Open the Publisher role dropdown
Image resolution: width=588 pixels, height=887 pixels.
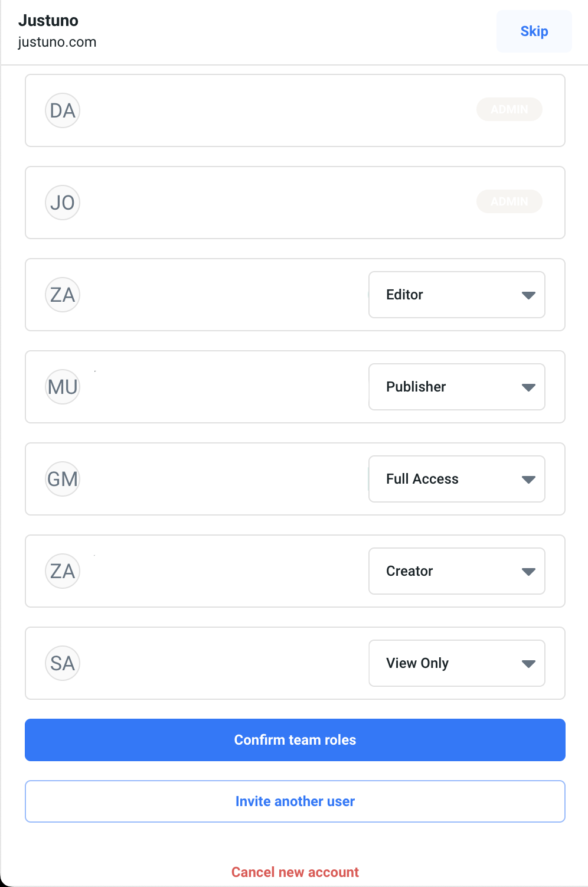click(456, 387)
